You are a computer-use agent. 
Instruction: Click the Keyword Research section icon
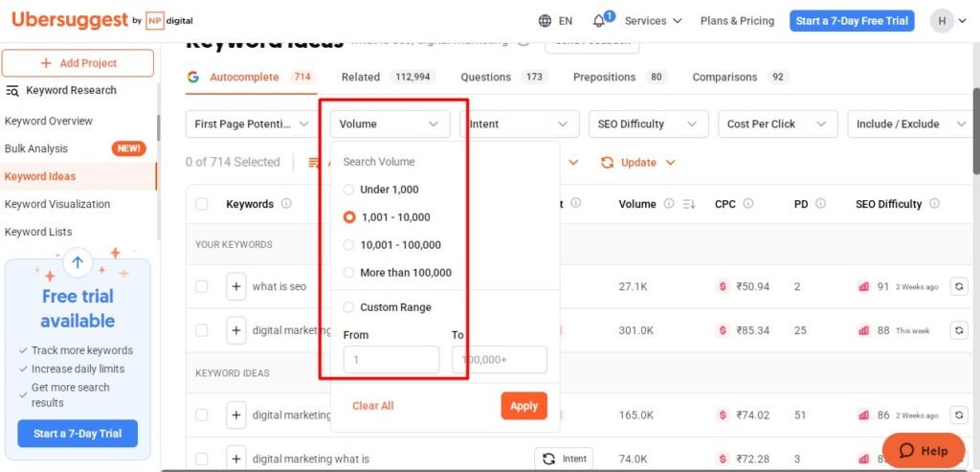point(12,91)
